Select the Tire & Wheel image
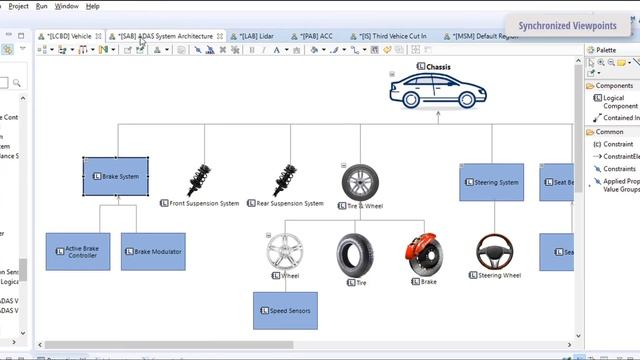Viewport: 640px width, 360px height. [360, 182]
